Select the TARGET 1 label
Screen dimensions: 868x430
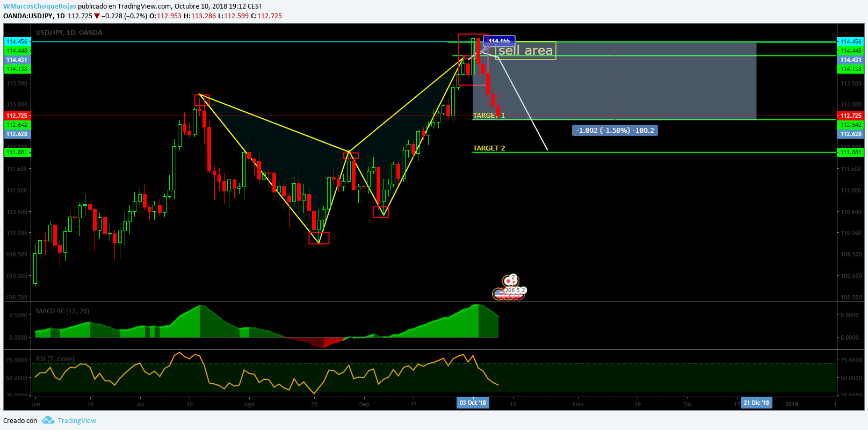pyautogui.click(x=489, y=116)
